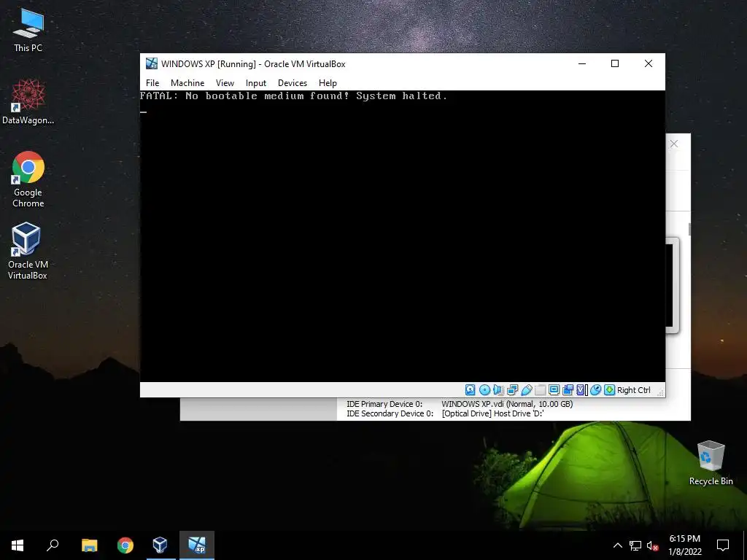
Task: Click the display settings status icon
Action: (x=554, y=390)
